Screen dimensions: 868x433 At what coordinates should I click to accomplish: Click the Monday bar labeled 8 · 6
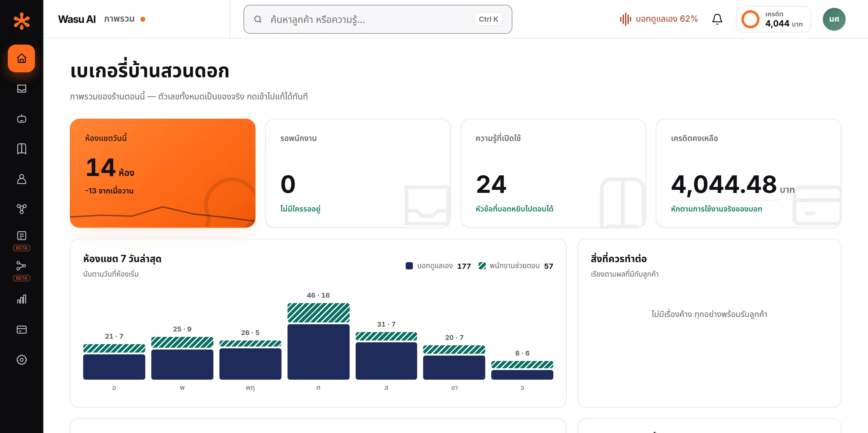(x=522, y=370)
